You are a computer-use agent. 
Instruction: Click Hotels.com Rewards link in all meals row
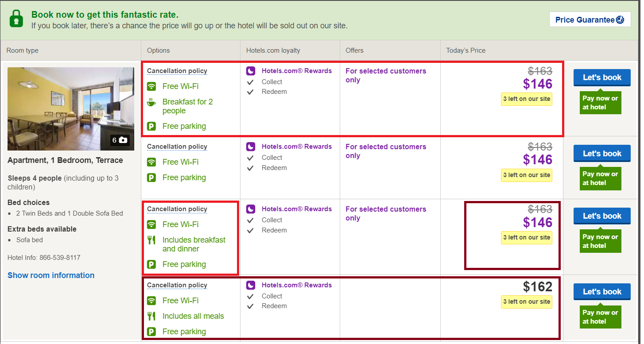(x=297, y=285)
